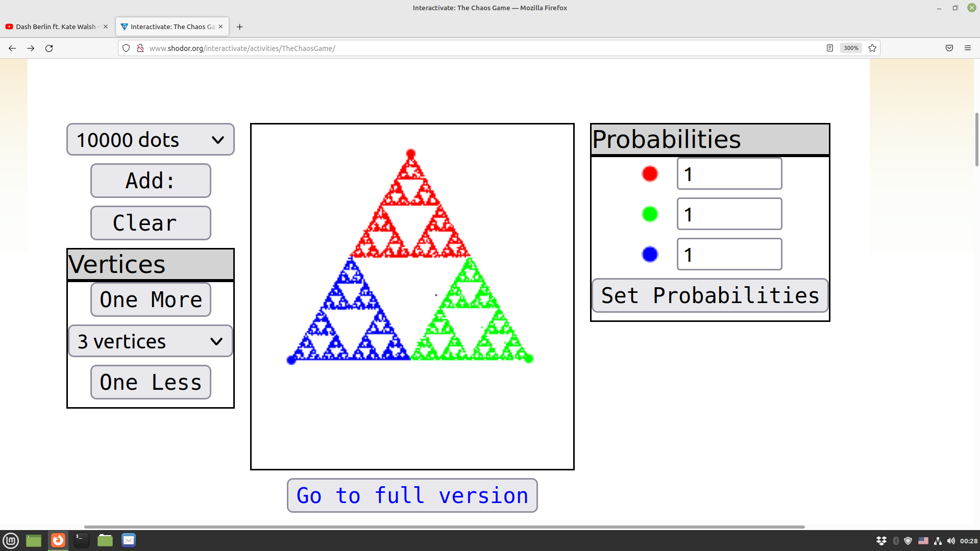Screen dimensions: 980x551
Task: Open the 3 vertices dropdown
Action: 151,341
